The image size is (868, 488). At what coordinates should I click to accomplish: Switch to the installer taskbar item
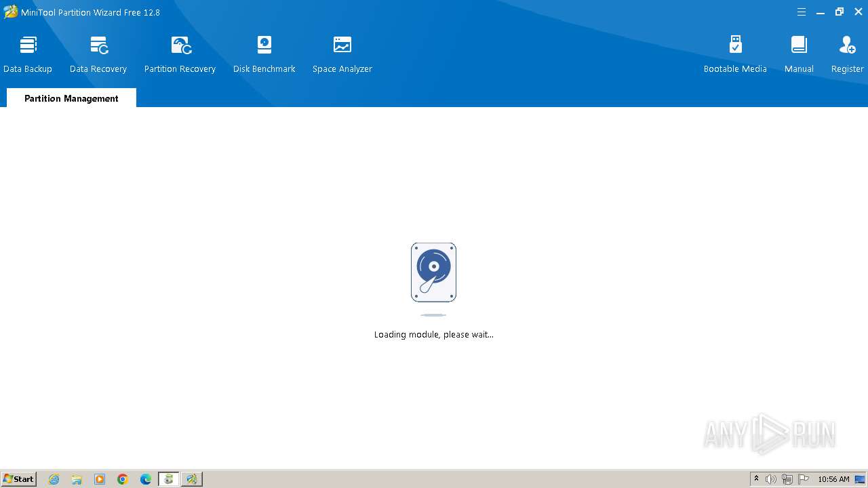pos(169,479)
